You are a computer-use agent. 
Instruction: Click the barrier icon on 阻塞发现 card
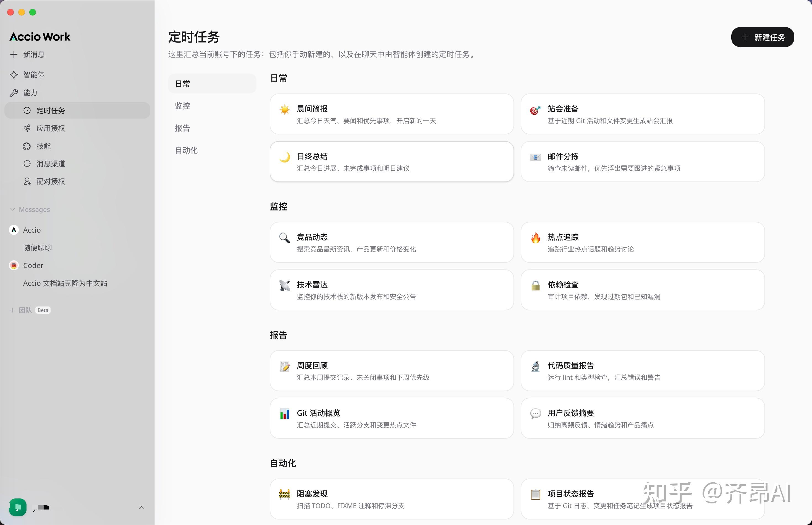[x=284, y=494]
